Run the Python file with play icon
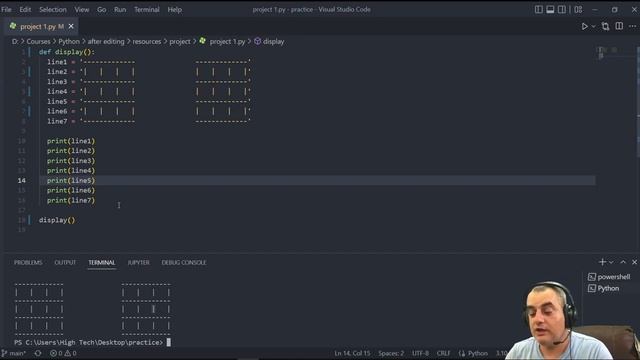 coord(584,27)
